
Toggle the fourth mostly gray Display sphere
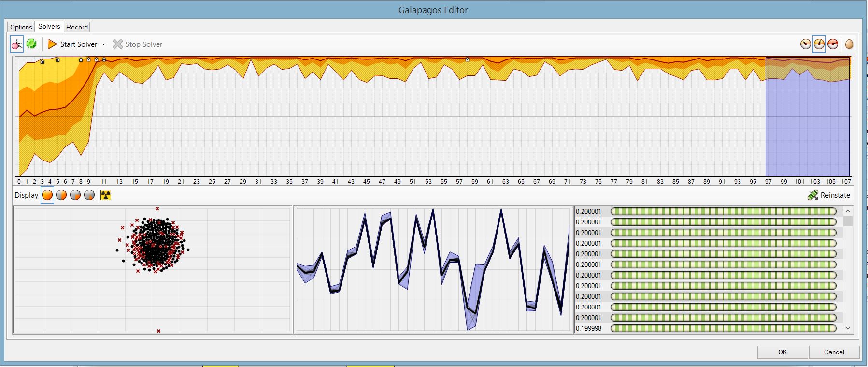tap(89, 195)
